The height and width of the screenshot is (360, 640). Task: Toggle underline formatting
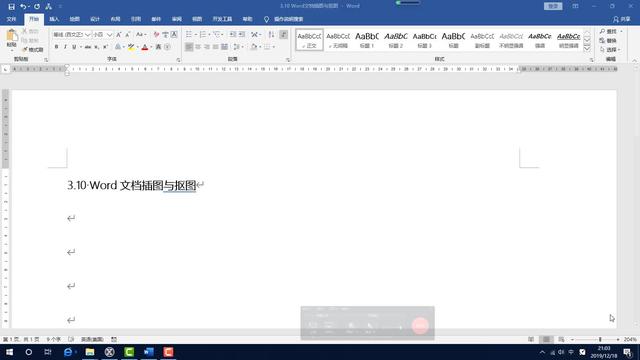point(74,47)
